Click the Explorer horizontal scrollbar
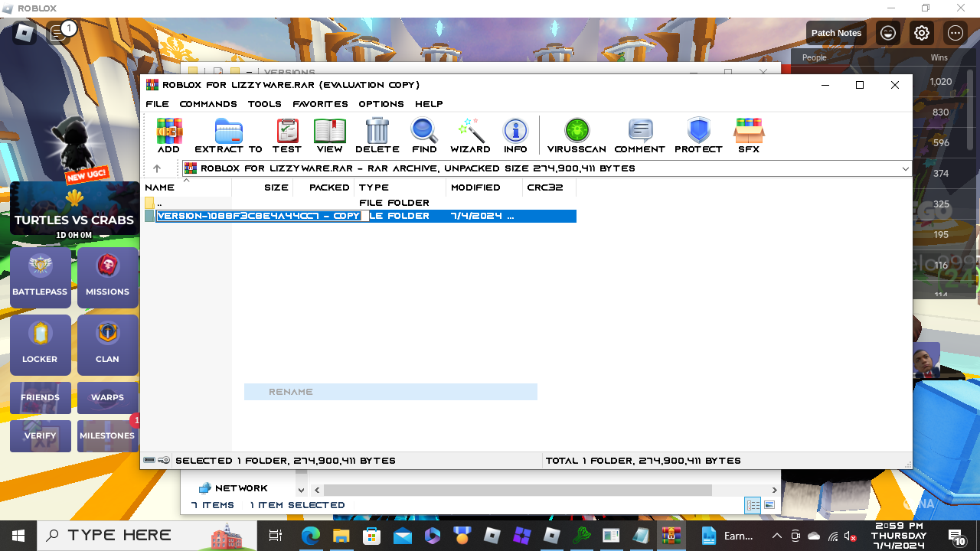 tap(518, 490)
